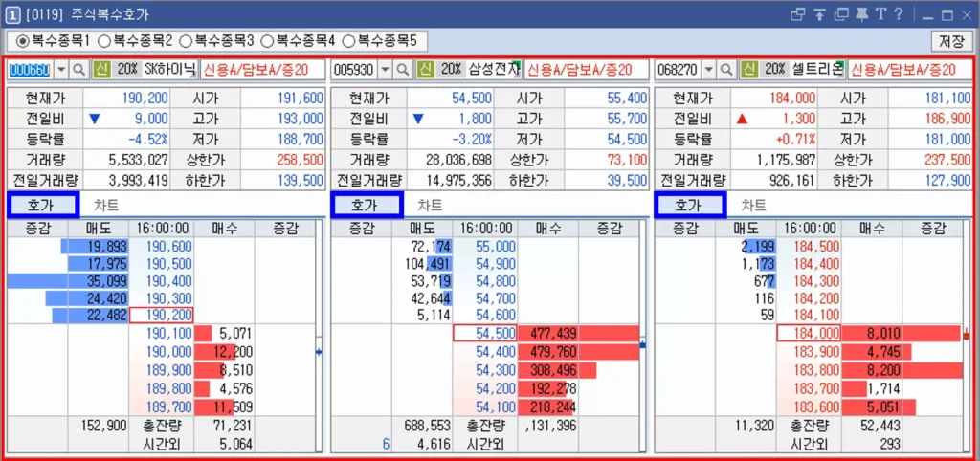Search stock beside code 000660
The image size is (980, 461).
coord(78,69)
